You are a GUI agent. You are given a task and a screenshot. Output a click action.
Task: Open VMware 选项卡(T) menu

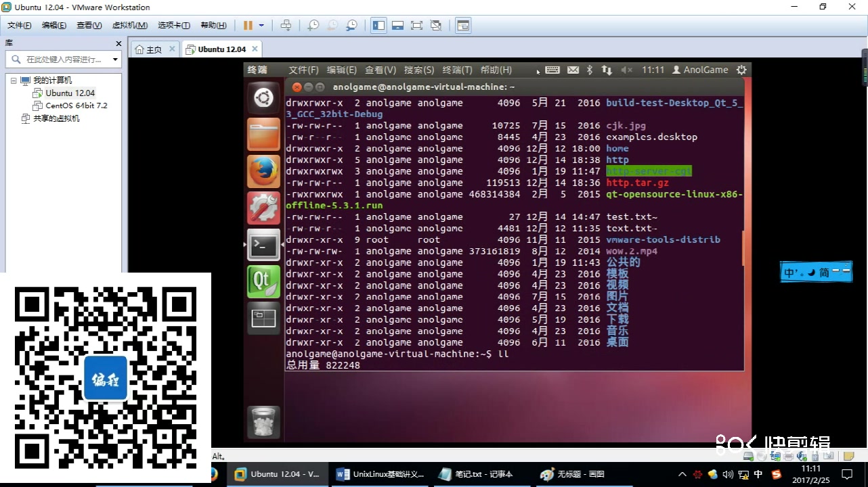[174, 25]
